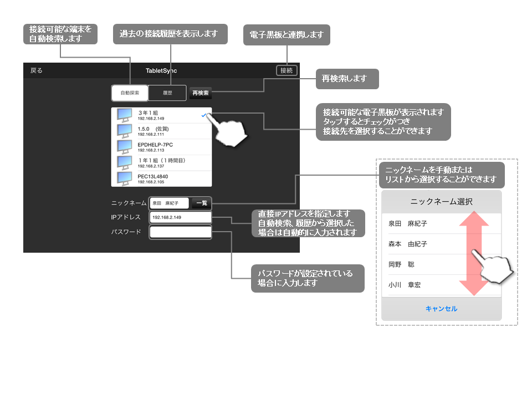Switch to the 自動探索 tab
The image size is (532, 399).
pos(130,93)
